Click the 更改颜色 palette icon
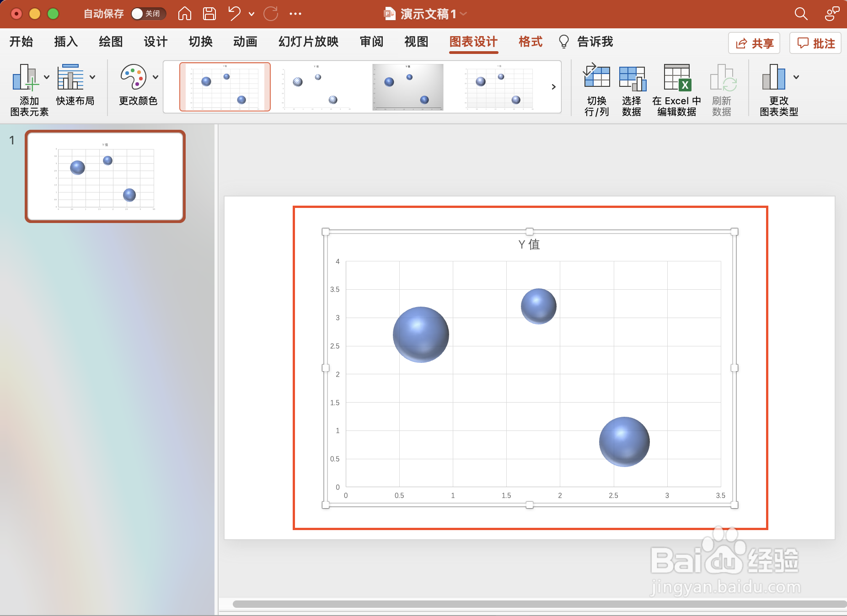This screenshot has height=616, width=847. point(134,77)
